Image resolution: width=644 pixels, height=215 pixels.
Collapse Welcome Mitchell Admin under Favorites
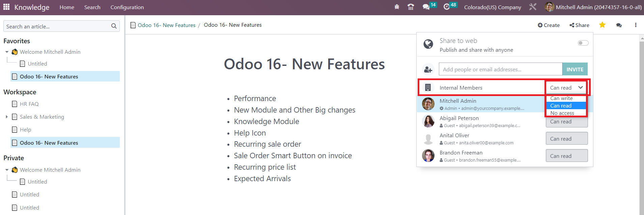click(7, 52)
